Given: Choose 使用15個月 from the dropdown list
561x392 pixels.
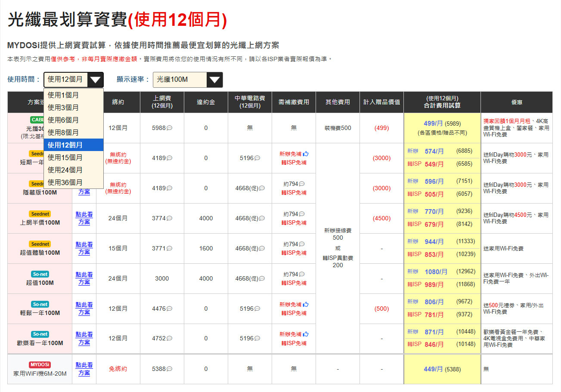Looking at the screenshot, I should [x=74, y=157].
